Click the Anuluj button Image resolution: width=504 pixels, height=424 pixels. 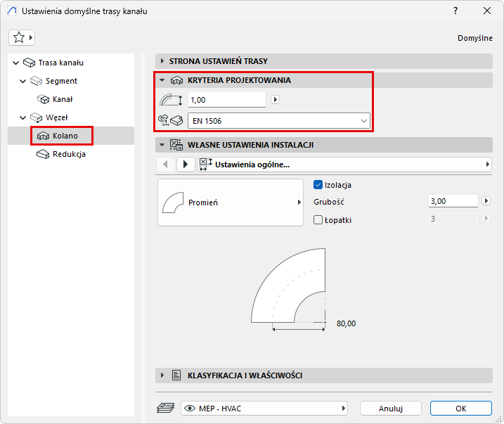[x=391, y=409]
